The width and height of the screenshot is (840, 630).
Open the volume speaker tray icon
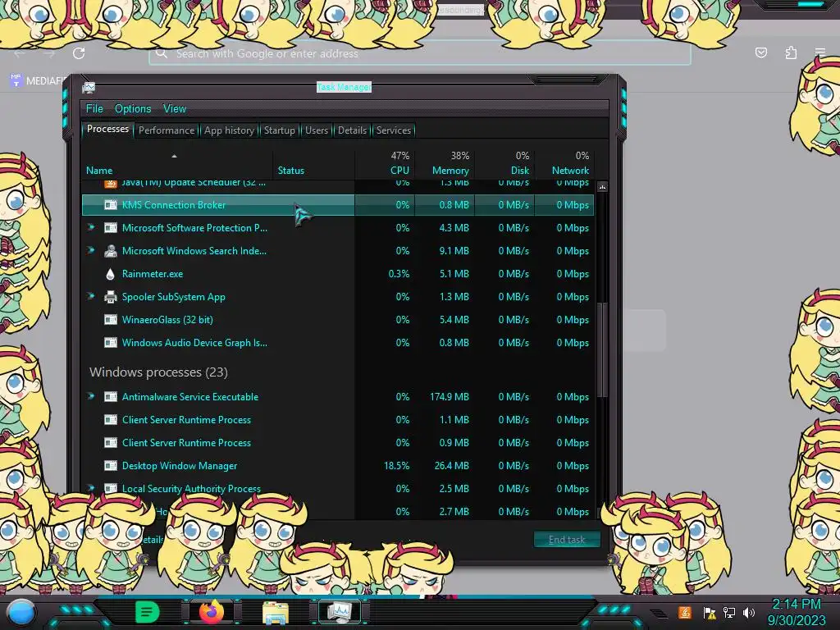coord(749,613)
